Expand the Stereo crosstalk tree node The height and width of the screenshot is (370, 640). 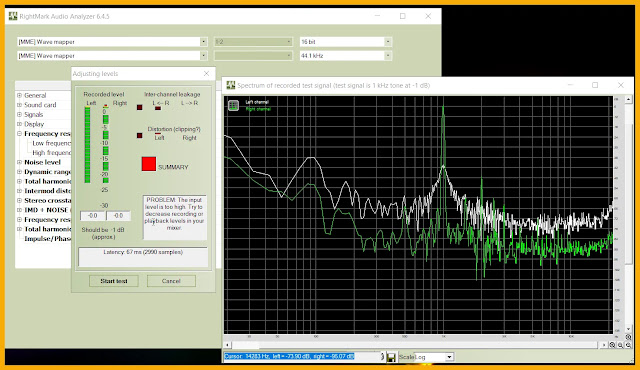tap(19, 200)
